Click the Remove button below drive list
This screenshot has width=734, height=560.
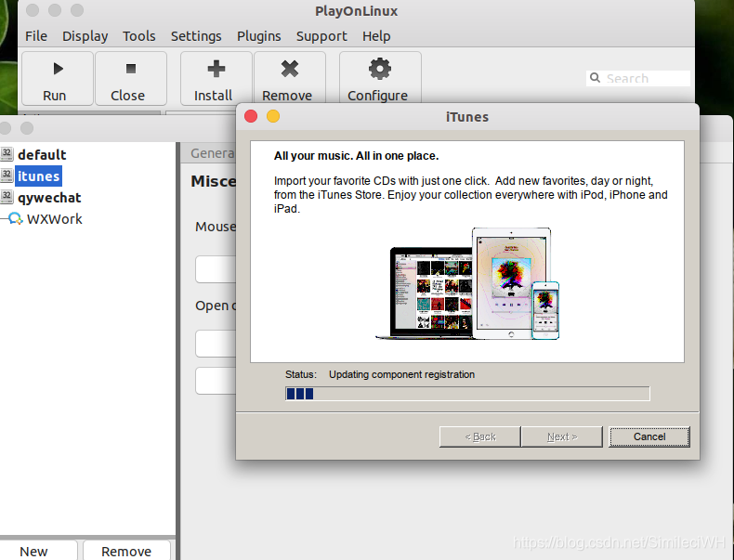tap(126, 551)
